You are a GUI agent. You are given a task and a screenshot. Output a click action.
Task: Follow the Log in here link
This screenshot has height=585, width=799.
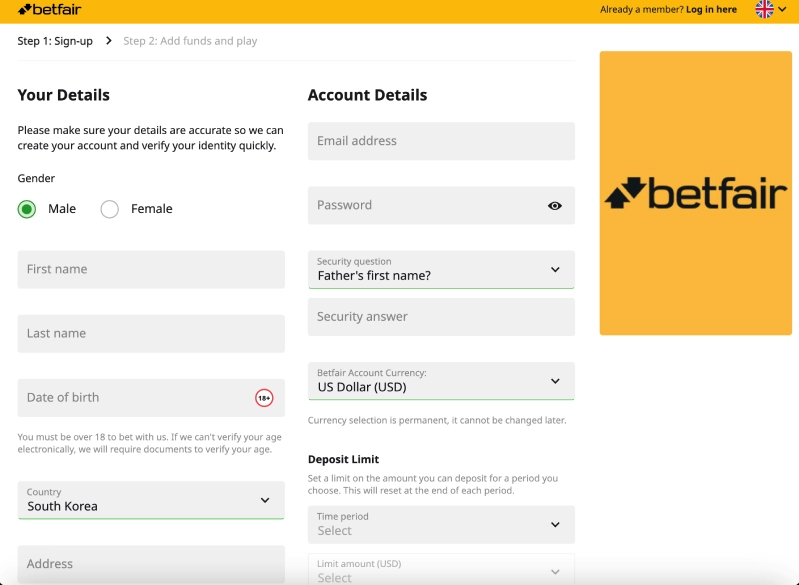(711, 10)
